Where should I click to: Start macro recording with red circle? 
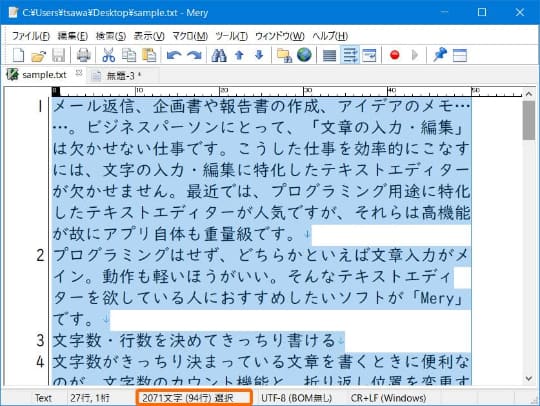click(395, 55)
